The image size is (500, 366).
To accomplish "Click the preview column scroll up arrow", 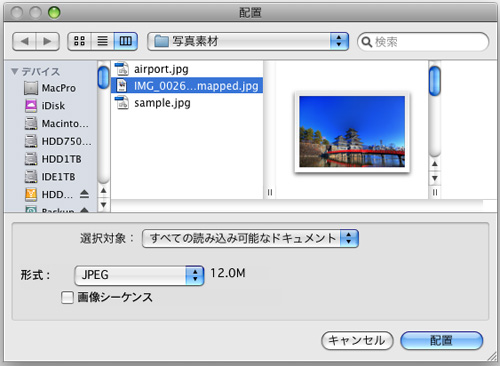I will click(x=435, y=164).
